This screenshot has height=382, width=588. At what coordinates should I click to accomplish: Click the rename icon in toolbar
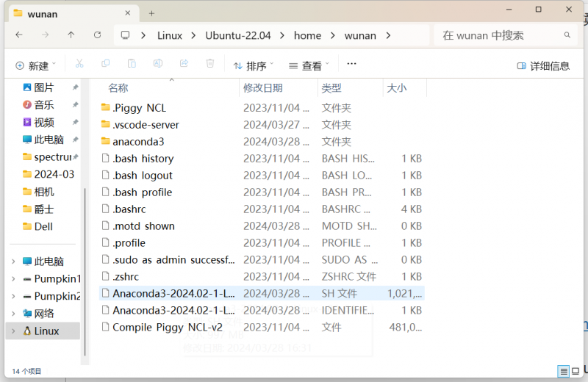point(157,65)
